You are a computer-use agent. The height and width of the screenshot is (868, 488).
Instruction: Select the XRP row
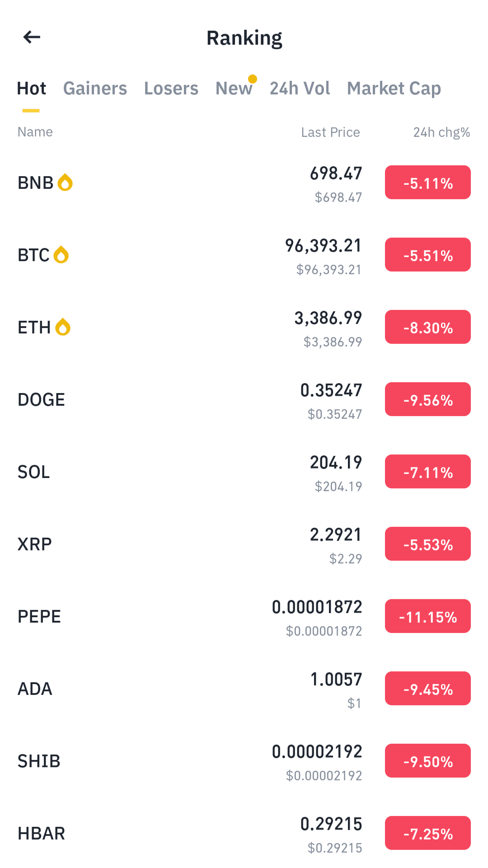244,544
